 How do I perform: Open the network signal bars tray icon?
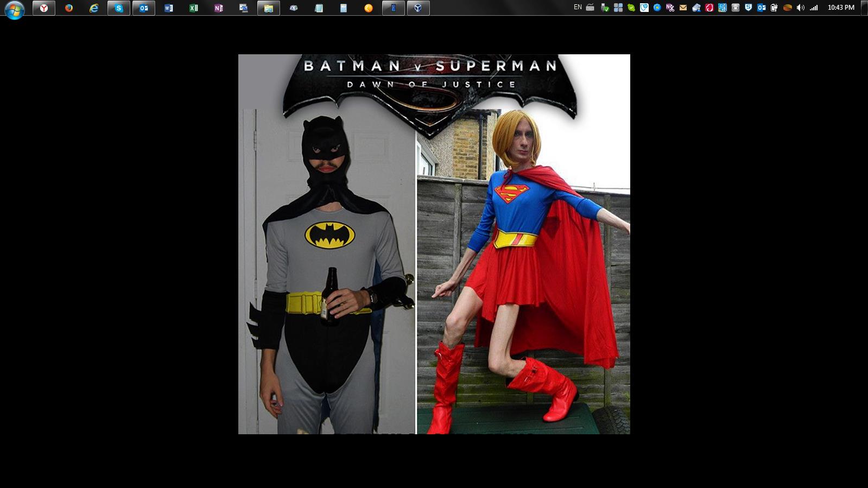(814, 8)
